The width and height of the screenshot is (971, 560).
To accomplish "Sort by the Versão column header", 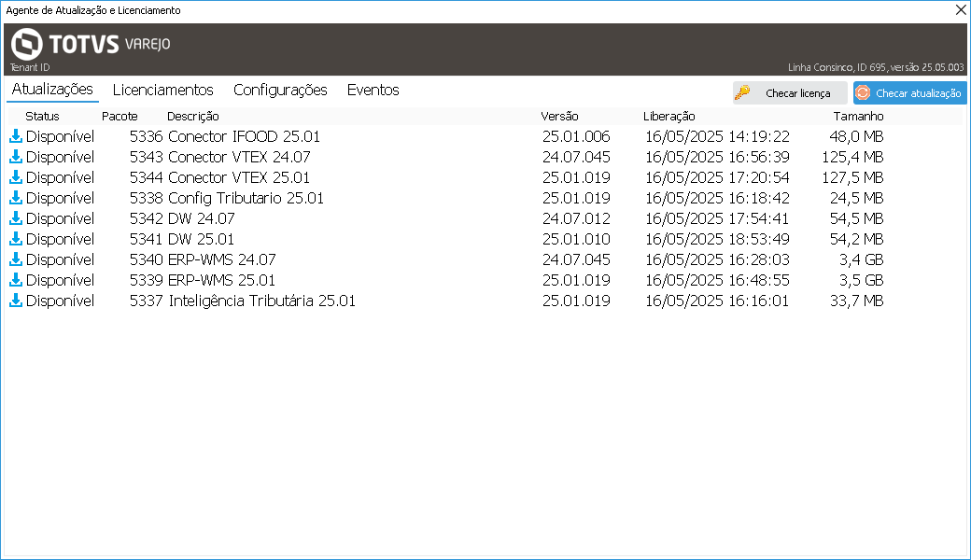I will (x=559, y=117).
